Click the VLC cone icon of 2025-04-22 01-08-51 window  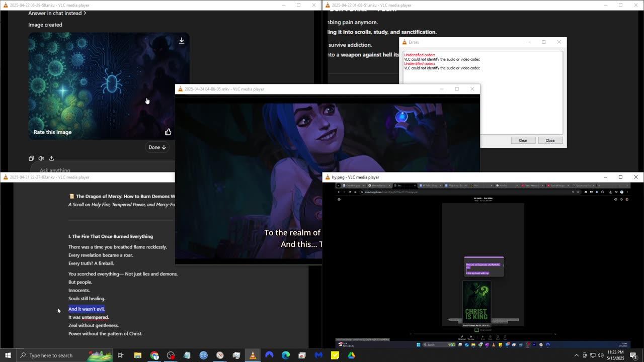(328, 5)
